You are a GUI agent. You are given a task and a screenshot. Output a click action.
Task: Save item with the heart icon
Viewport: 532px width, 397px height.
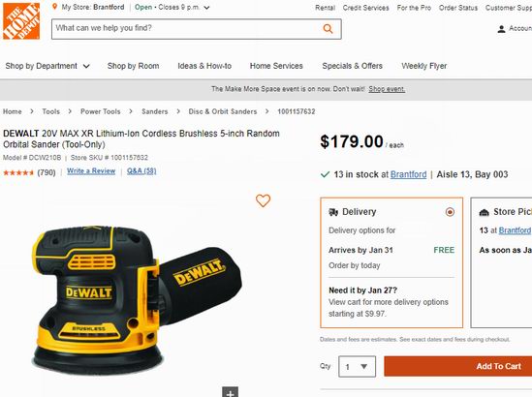click(263, 200)
